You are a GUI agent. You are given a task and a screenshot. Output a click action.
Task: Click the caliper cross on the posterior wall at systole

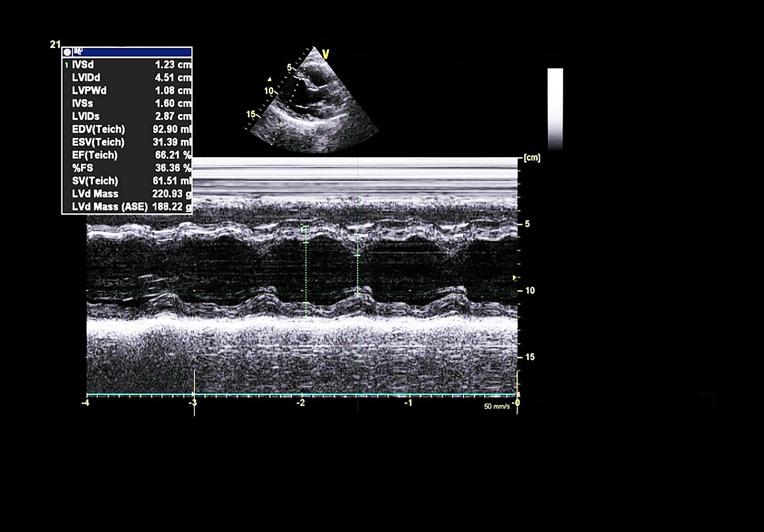(x=357, y=293)
